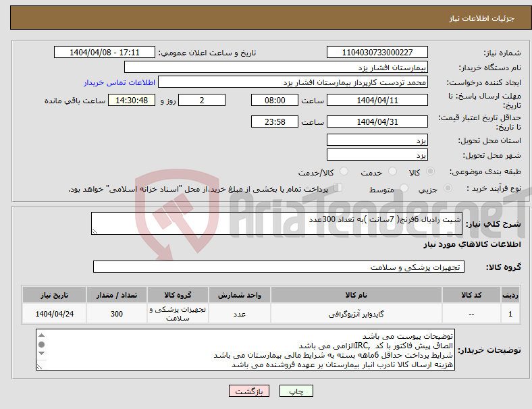Click the تاریخ نیاز column header
Viewport: 532px width, 409px height.
point(54,295)
